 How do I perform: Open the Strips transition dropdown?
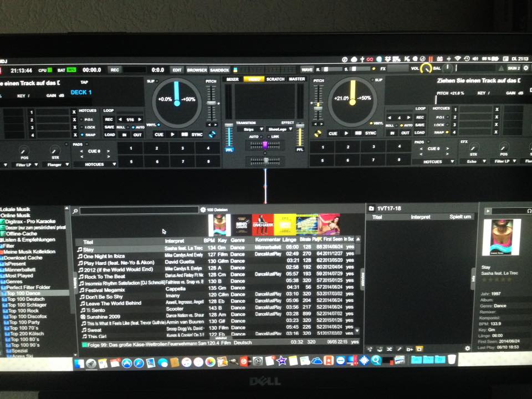(x=250, y=129)
